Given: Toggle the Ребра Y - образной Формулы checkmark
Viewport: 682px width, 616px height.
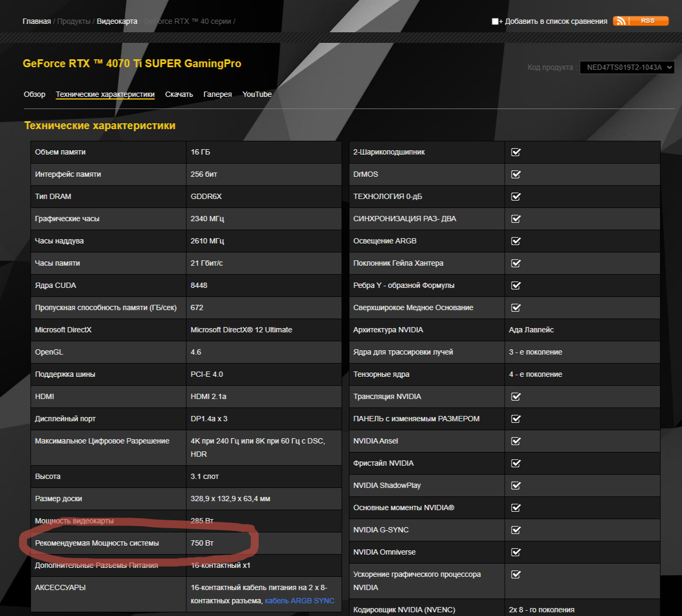Looking at the screenshot, I should tap(516, 286).
